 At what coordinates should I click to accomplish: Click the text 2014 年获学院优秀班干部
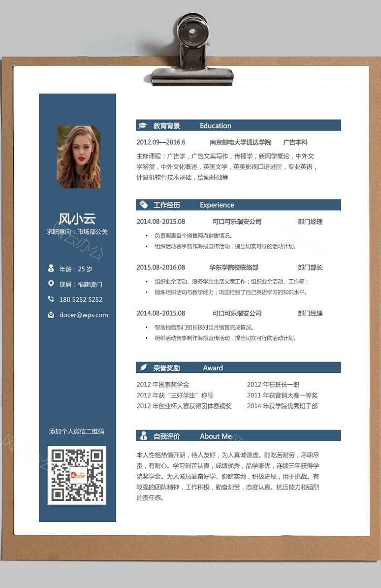tap(283, 406)
